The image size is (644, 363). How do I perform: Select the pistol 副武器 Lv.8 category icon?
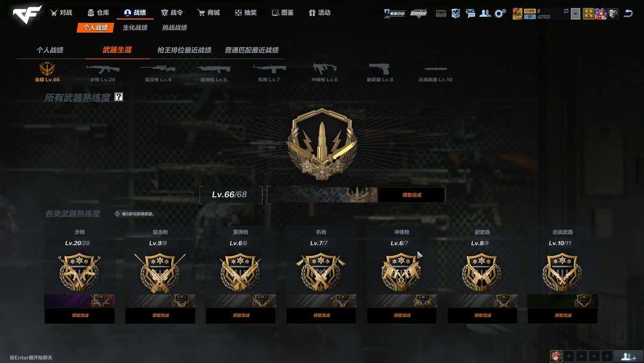click(x=380, y=72)
